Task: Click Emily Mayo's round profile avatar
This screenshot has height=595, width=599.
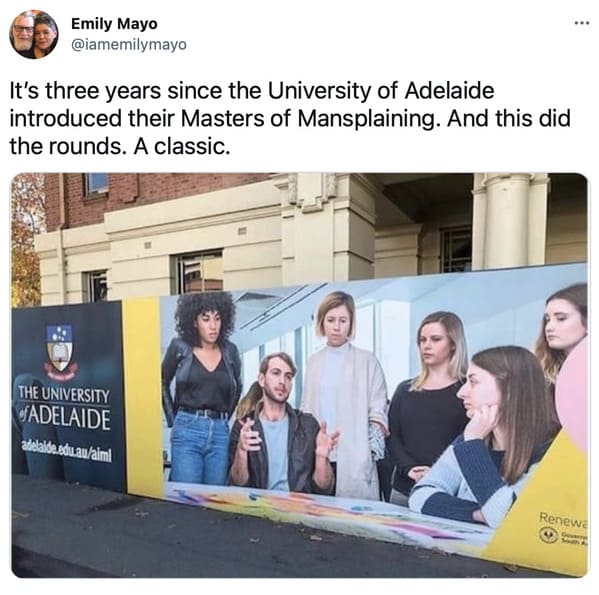Action: [x=34, y=34]
